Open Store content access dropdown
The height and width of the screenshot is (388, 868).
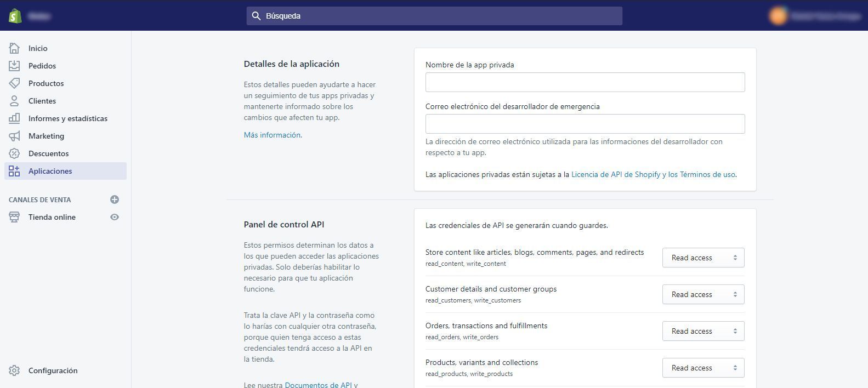coord(704,258)
